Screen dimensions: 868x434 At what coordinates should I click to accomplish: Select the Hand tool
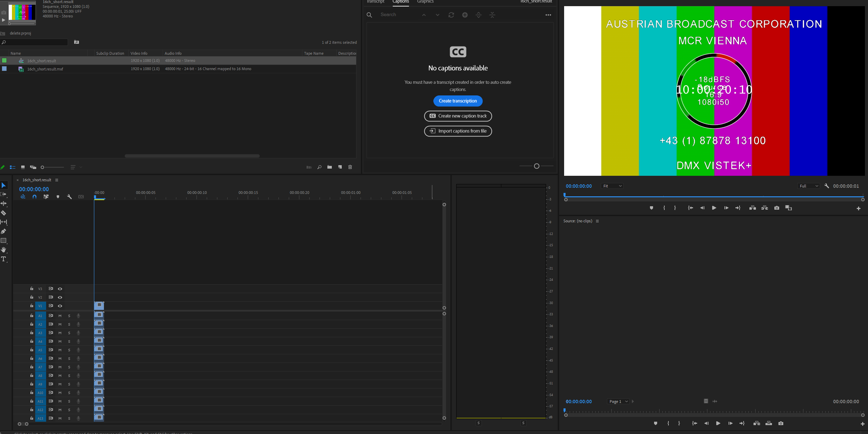pyautogui.click(x=4, y=250)
